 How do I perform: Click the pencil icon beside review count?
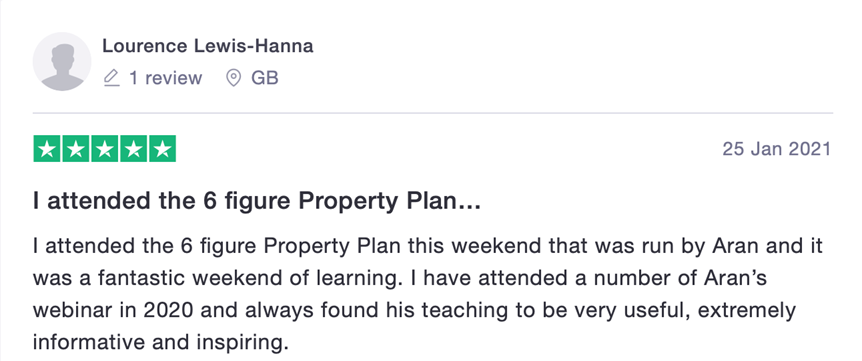point(112,78)
